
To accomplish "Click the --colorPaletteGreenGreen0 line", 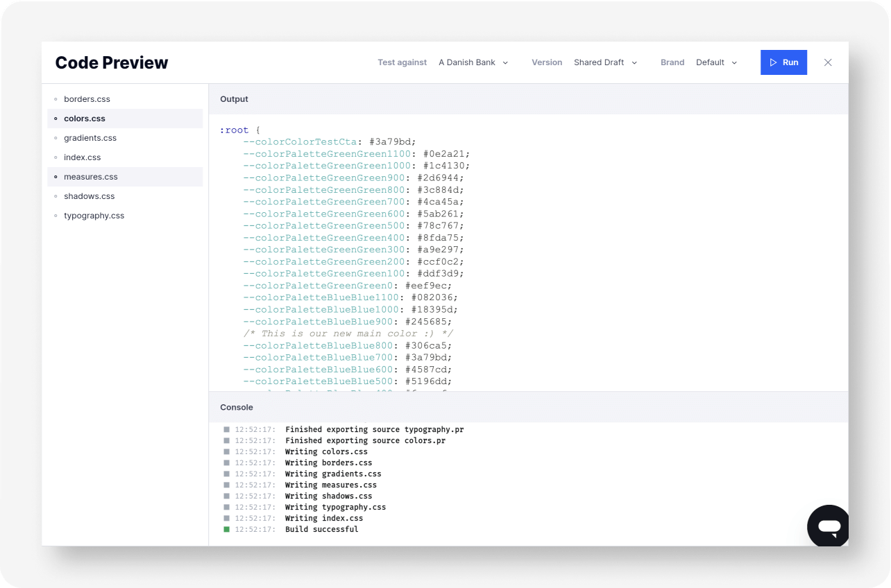I will (348, 285).
